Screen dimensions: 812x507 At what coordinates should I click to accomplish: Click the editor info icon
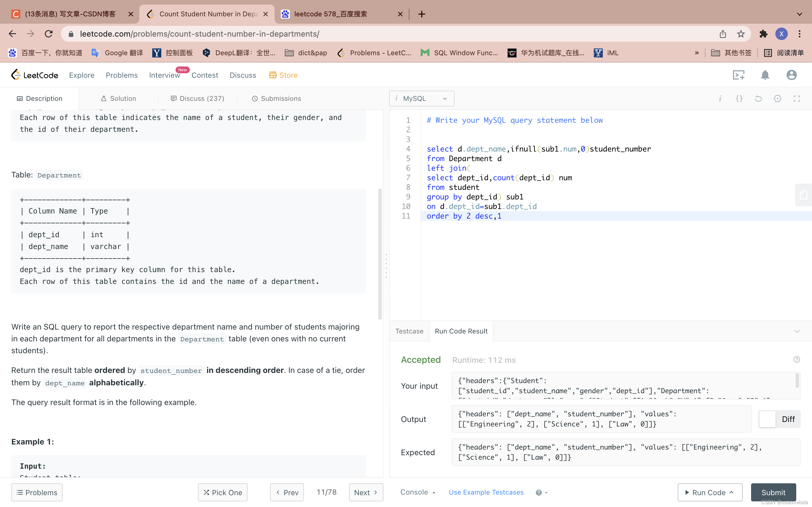720,99
